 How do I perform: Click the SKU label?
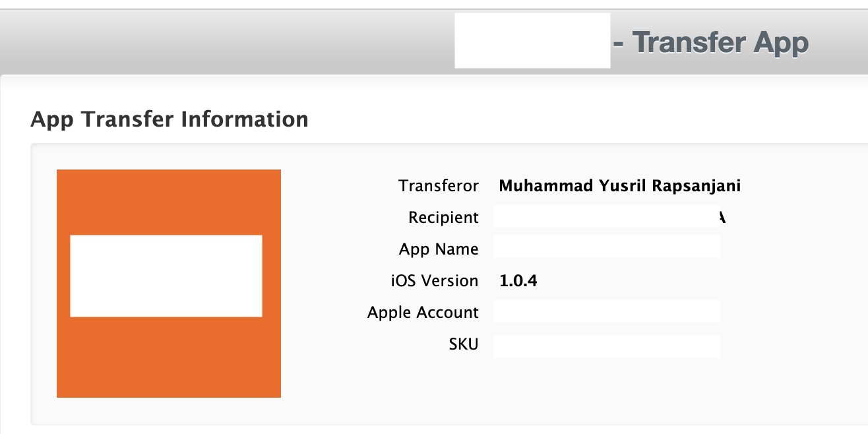point(464,344)
